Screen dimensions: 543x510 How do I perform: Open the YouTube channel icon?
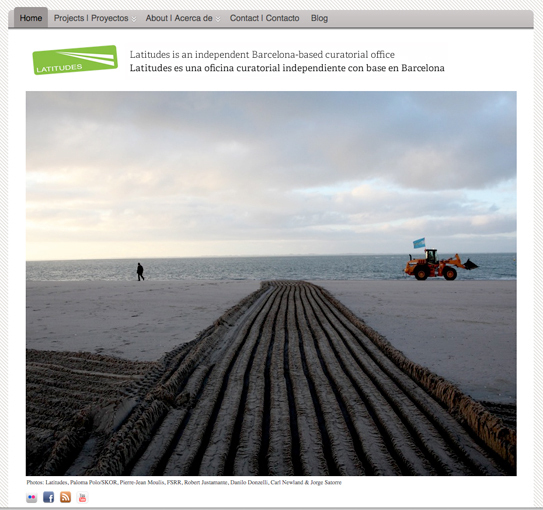tap(82, 498)
